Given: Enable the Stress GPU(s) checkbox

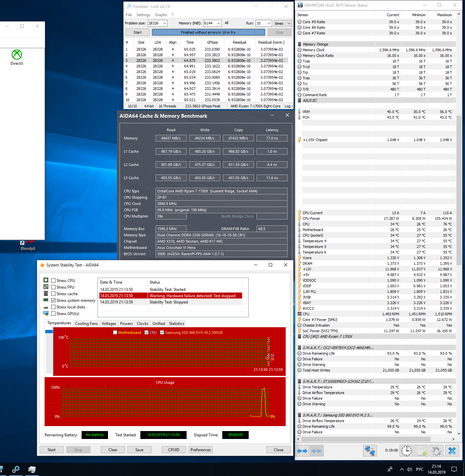Looking at the screenshot, I should click(x=53, y=314).
